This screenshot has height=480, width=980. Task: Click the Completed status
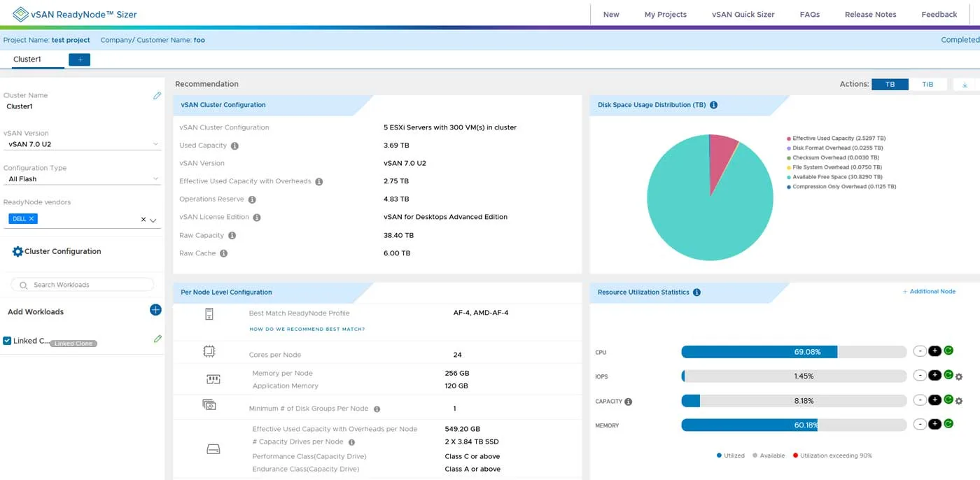960,40
